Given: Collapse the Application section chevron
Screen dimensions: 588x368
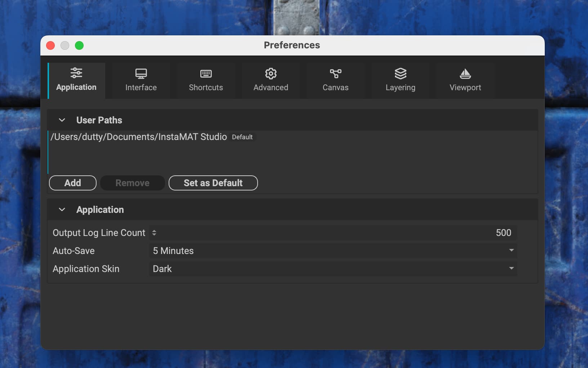Looking at the screenshot, I should (62, 210).
